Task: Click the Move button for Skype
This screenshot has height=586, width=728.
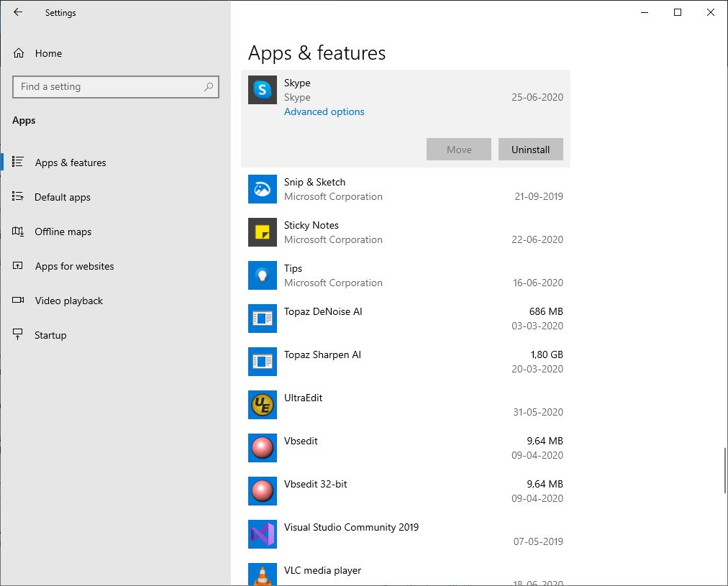Action: click(x=459, y=150)
